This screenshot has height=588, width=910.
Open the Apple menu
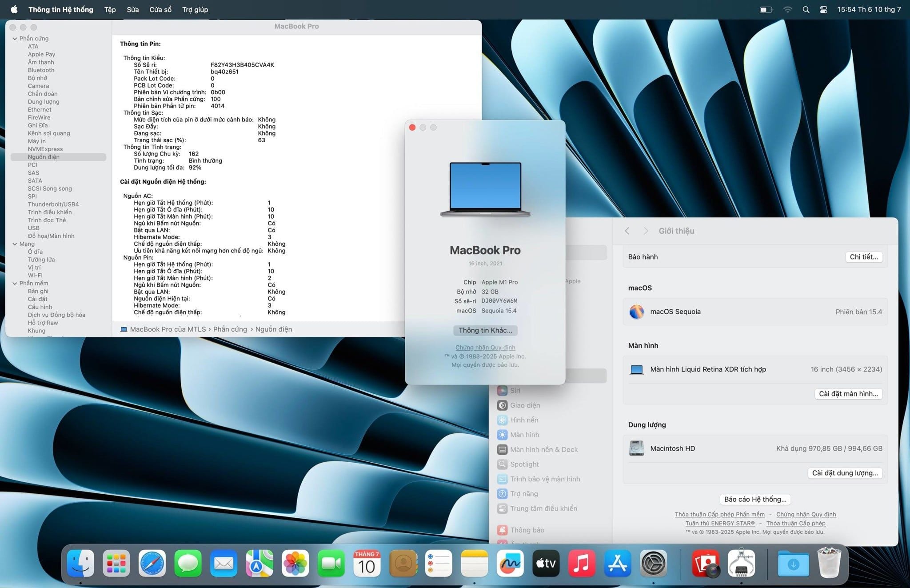click(x=14, y=9)
